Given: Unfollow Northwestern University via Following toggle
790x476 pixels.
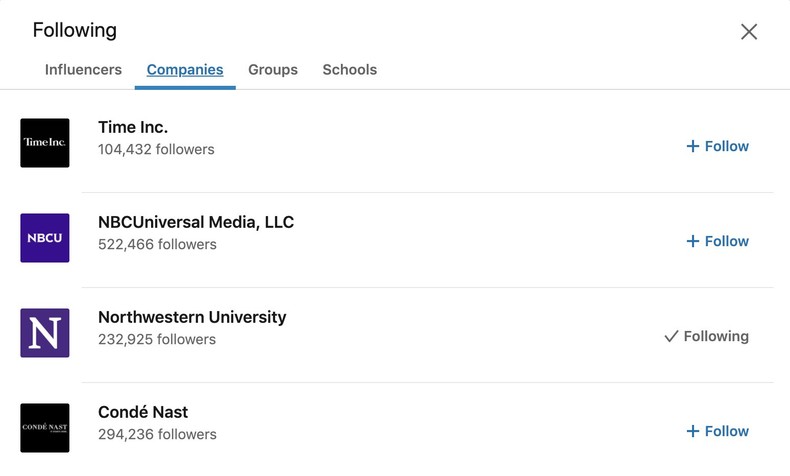Looking at the screenshot, I should point(706,336).
